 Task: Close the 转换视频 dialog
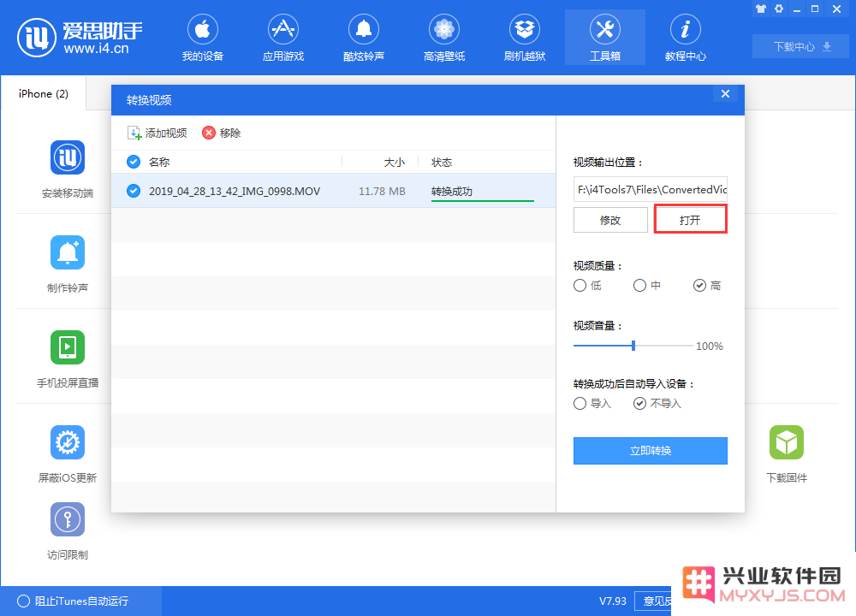click(x=725, y=94)
